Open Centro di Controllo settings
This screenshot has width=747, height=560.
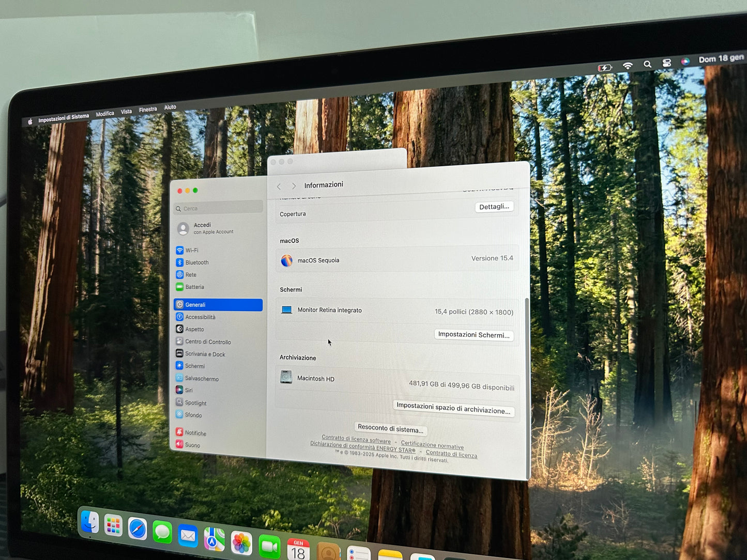207,341
